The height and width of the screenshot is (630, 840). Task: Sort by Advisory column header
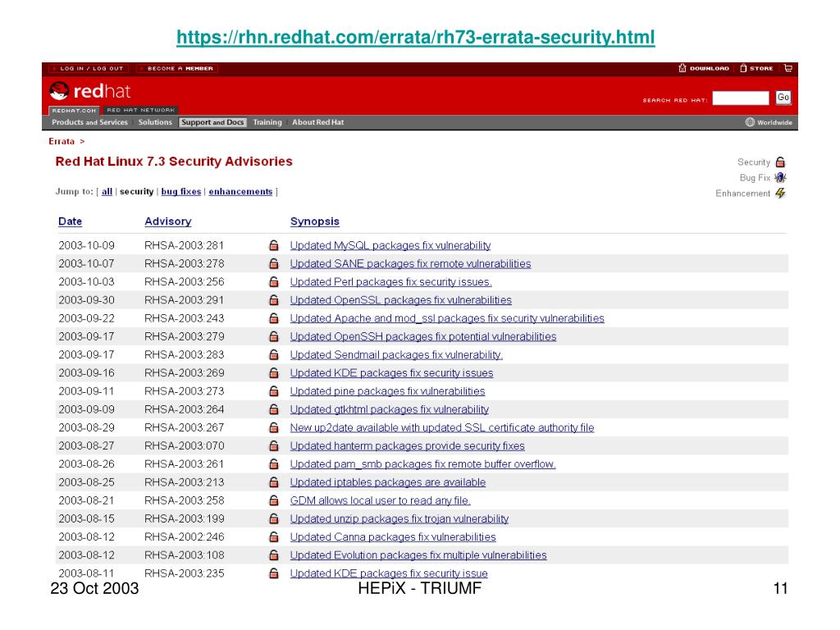point(167,221)
